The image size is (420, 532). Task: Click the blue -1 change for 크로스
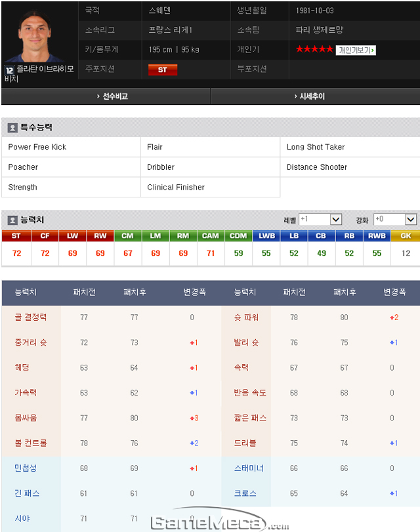pos(394,493)
